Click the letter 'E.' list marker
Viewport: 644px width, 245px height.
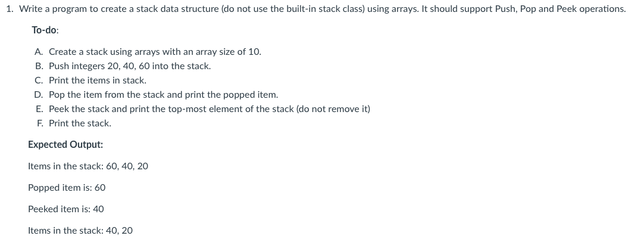39,109
